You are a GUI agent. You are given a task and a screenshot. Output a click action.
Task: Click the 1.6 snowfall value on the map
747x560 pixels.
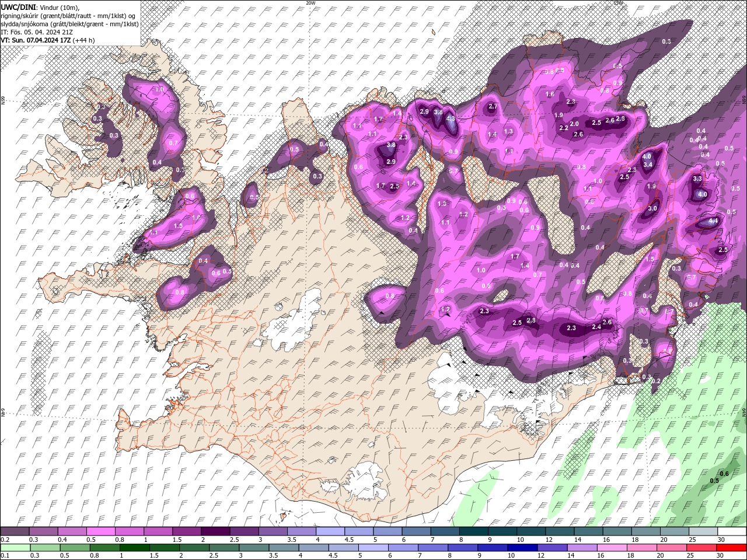point(550,94)
